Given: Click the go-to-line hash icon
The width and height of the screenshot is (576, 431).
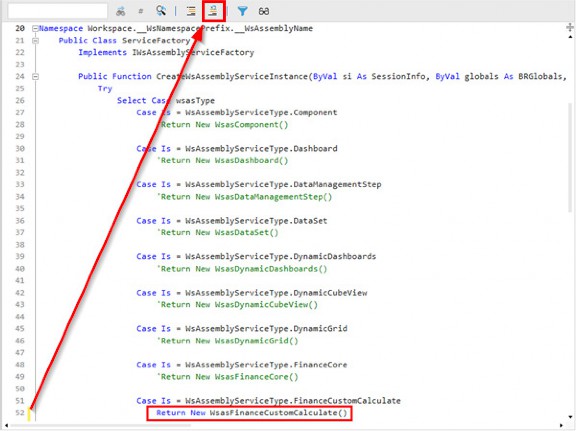Looking at the screenshot, I should tap(141, 11).
